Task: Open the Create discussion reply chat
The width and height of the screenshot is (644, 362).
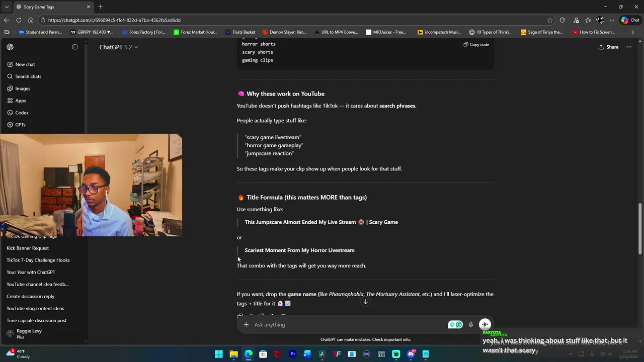Action: pos(30,296)
